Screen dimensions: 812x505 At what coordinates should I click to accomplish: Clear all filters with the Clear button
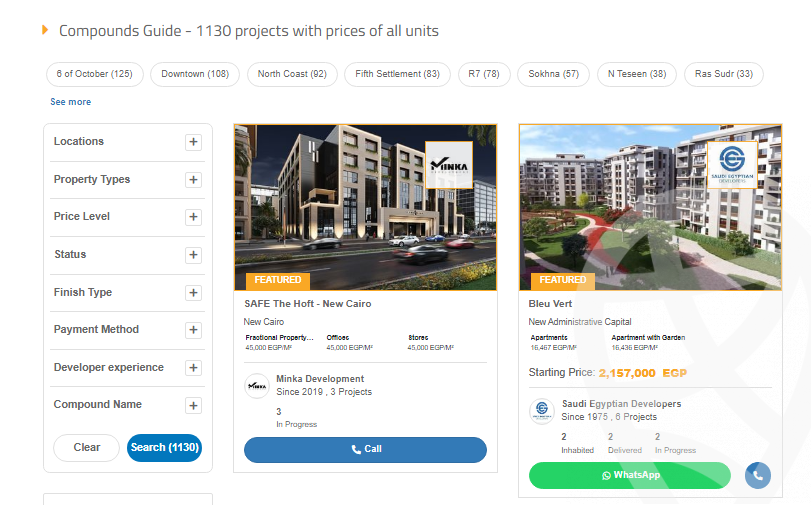[x=87, y=447]
